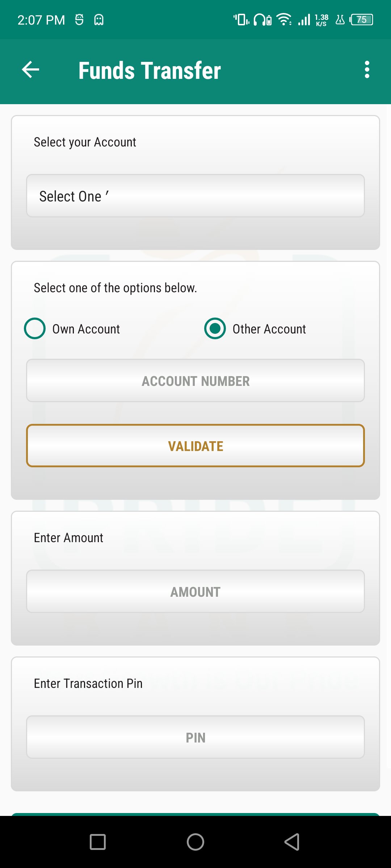Tap the AMOUNT input field

tap(195, 591)
